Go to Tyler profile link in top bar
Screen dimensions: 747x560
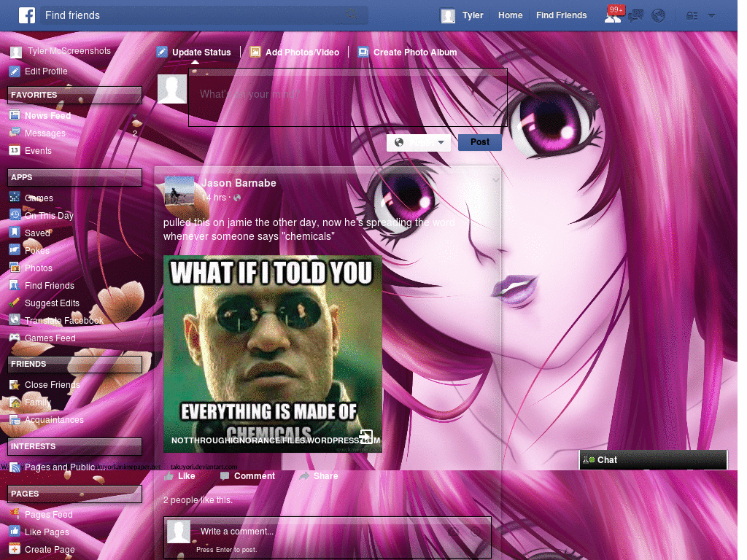[473, 15]
